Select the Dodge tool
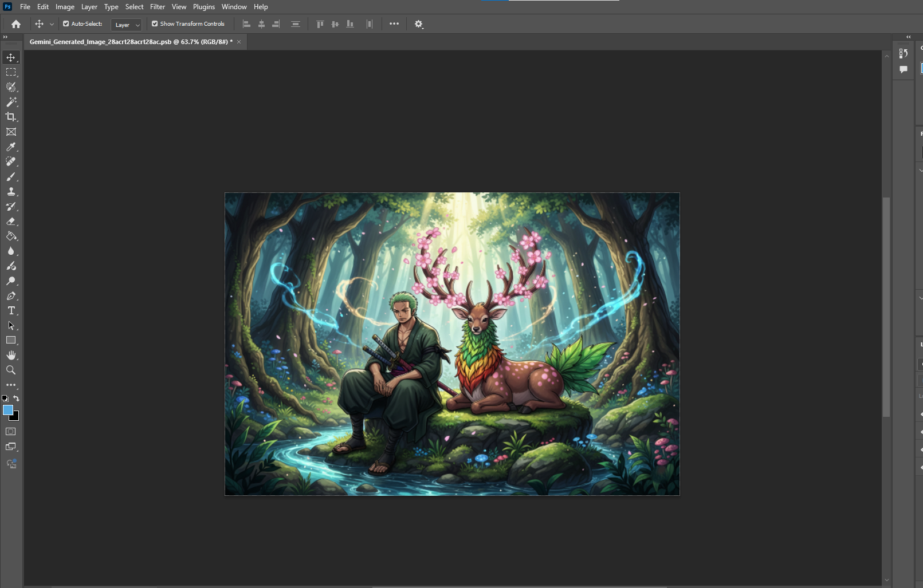The width and height of the screenshot is (923, 588). pos(11,281)
